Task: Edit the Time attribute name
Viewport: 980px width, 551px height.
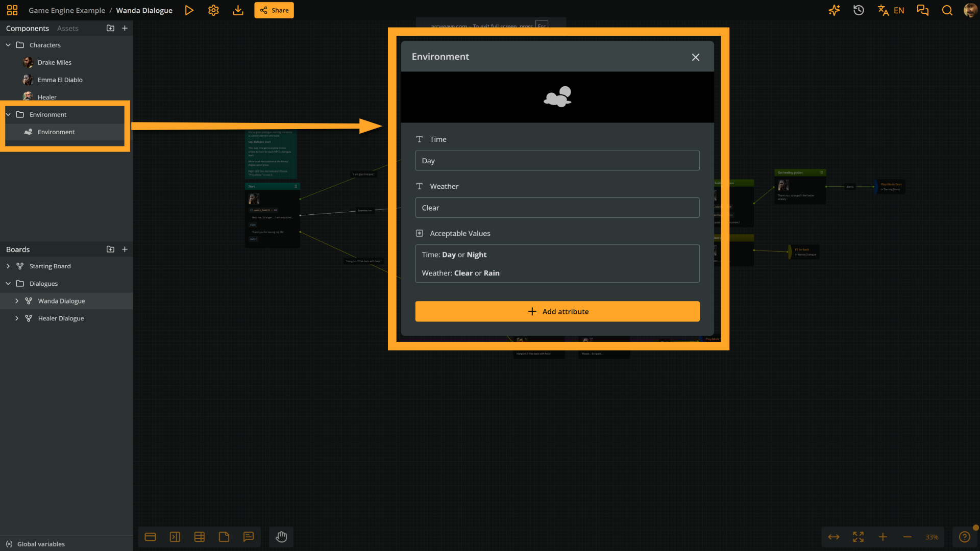Action: (x=438, y=139)
